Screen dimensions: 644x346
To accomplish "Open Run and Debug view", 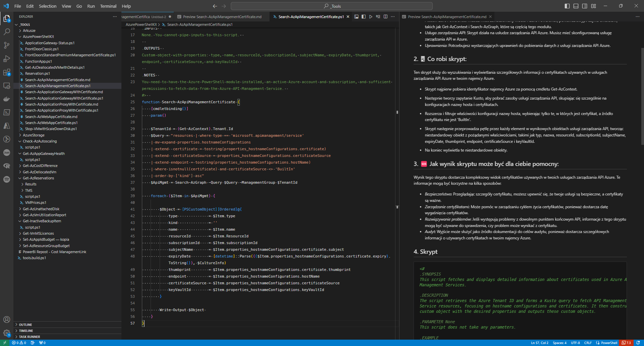I will tap(7, 59).
